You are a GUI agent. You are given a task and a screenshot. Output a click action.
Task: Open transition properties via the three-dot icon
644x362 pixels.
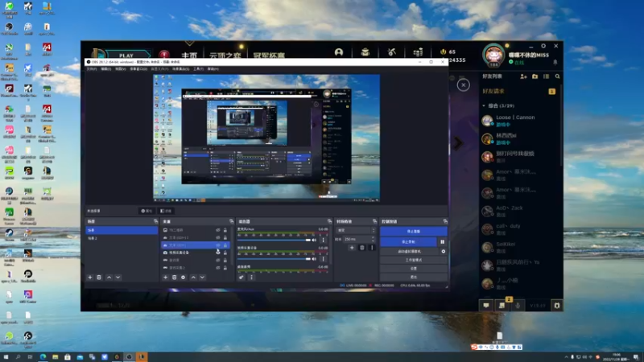point(372,248)
